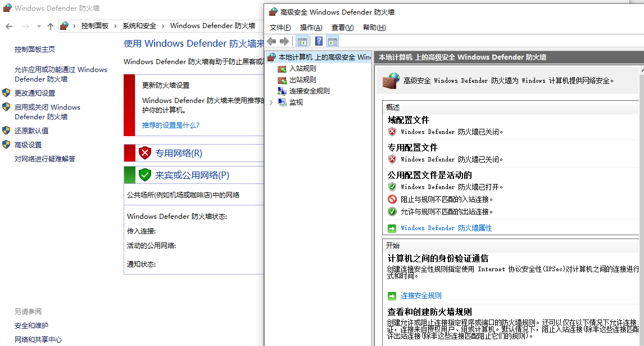Open the 帮助(H) menu
This screenshot has width=644, height=346.
coord(374,28)
